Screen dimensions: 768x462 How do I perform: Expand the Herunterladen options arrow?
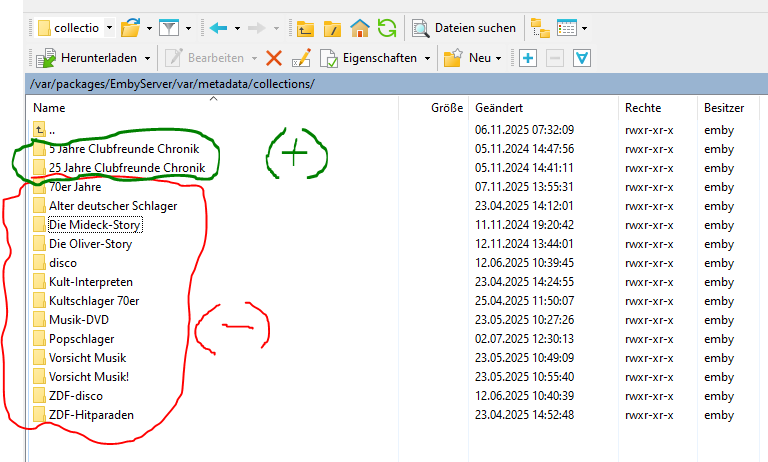pos(147,58)
